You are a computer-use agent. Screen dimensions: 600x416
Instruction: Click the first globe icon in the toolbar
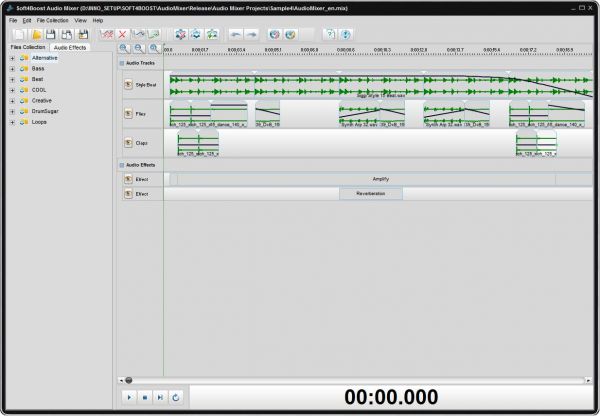[x=274, y=34]
